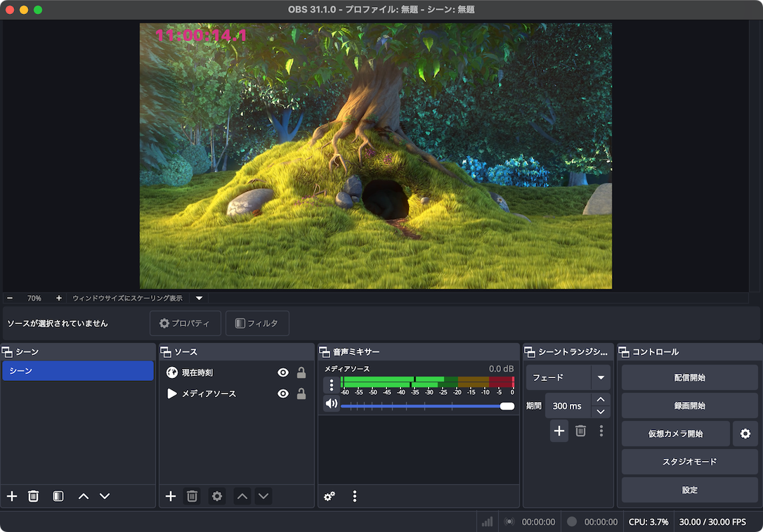763x532 pixels.
Task: Click the 70% zoom level text
Action: point(34,298)
